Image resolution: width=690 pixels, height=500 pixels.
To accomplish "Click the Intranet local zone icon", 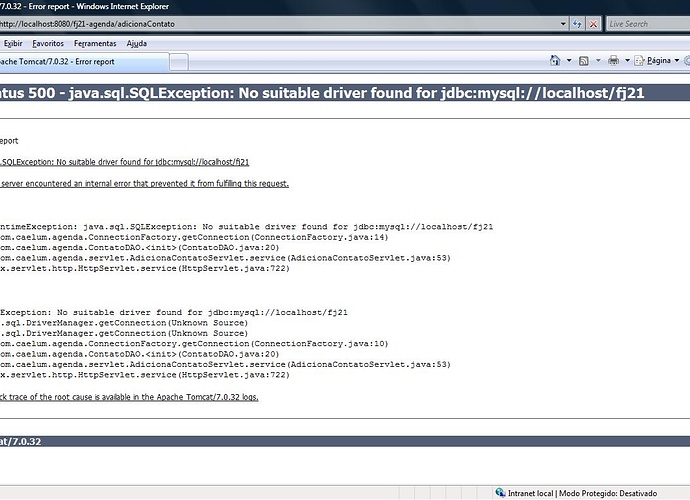I will 500,493.
